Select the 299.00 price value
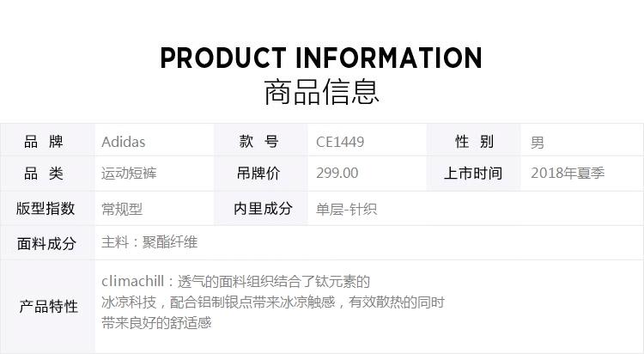Viewport: 644px width, 354px height. click(337, 173)
